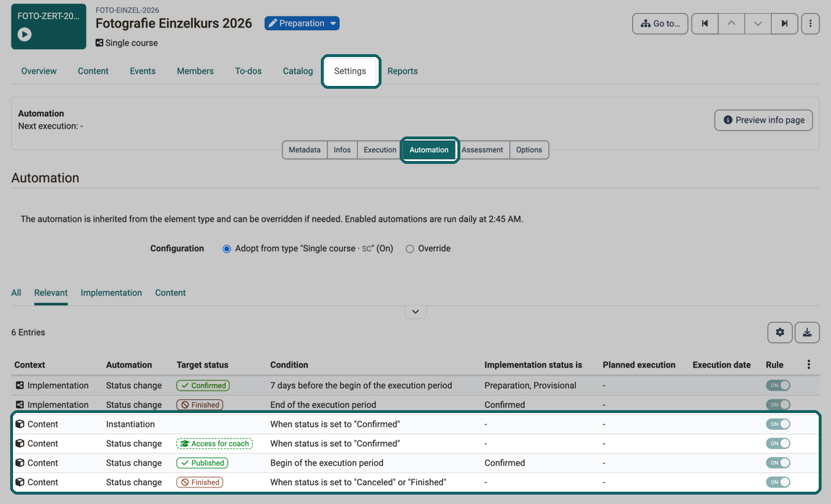Screen dimensions: 831x504
Task: Show All automation entries filter
Action: coord(17,292)
